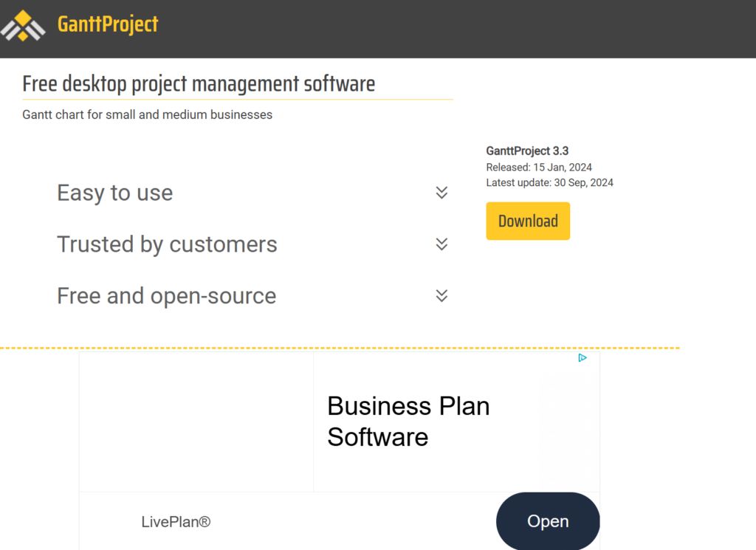This screenshot has height=550, width=756.
Task: Click Free desktop project management software heading
Action: coord(199,83)
